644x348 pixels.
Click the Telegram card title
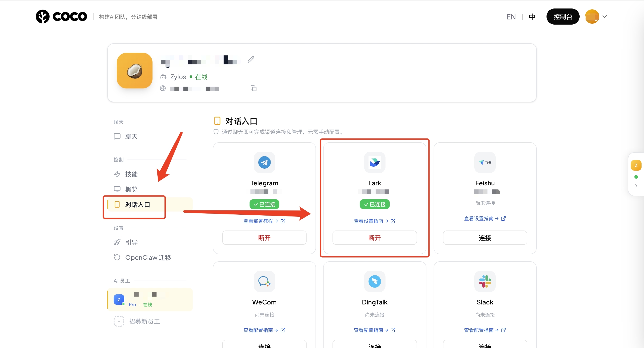tap(264, 183)
